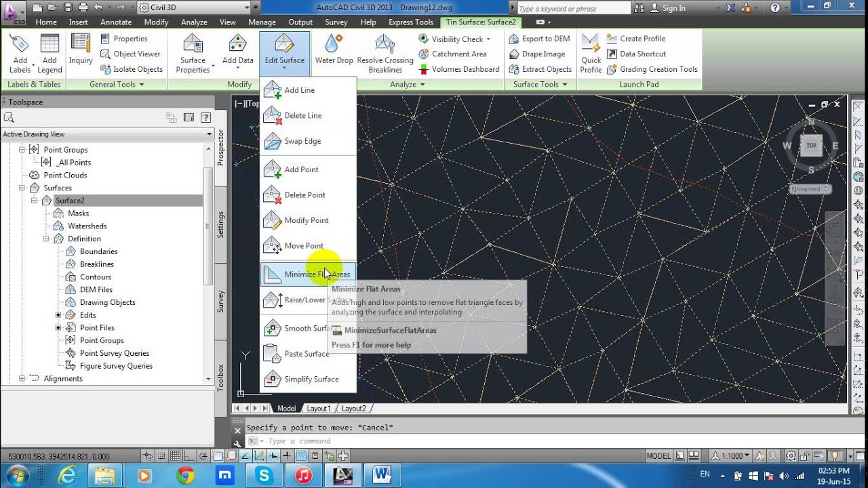This screenshot has width=868, height=488.
Task: Click the TOP face of ViewCube
Action: 811,146
